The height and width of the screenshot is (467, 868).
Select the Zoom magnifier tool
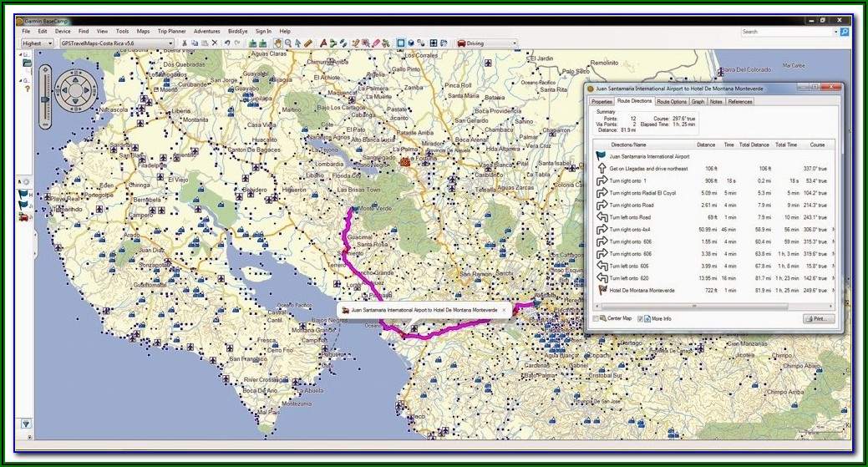click(288, 43)
